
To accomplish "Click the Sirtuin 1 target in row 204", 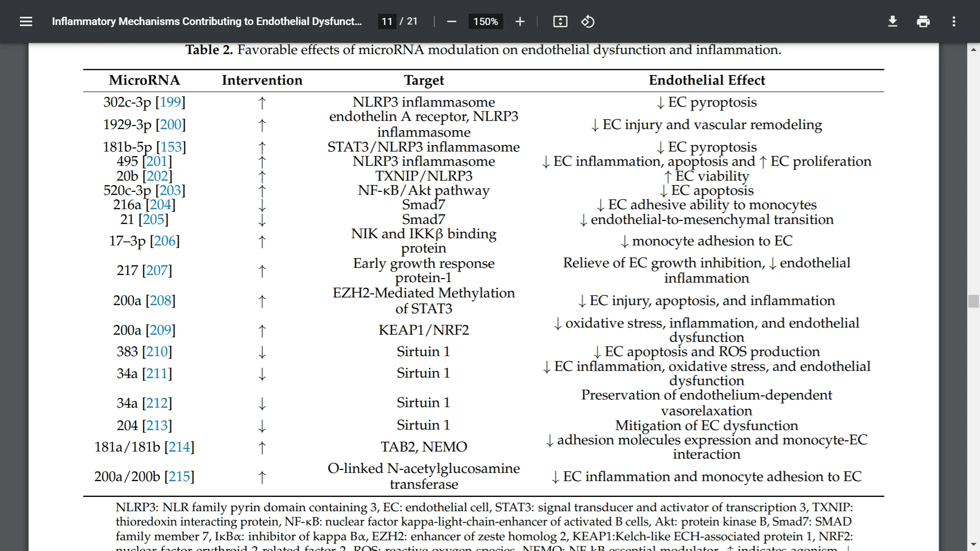I will click(424, 425).
